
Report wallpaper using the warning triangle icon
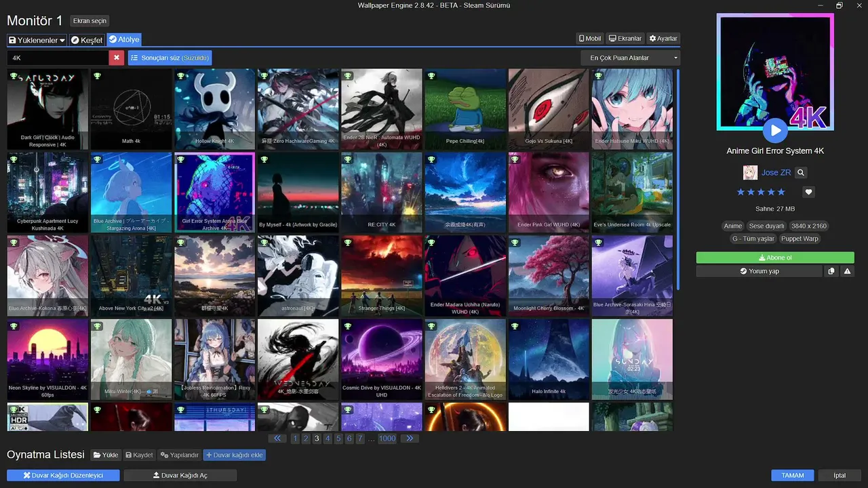(847, 271)
